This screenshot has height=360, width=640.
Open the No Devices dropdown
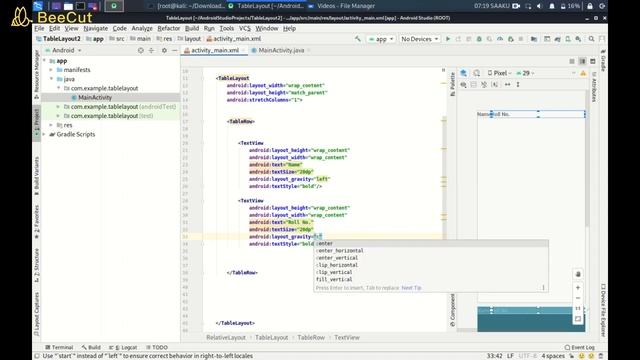click(420, 39)
